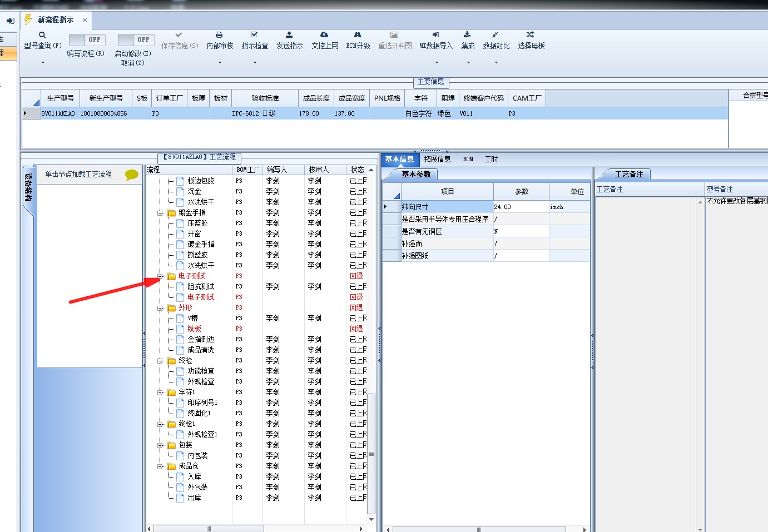Click the 出库 document icon
The width and height of the screenshot is (768, 532).
[180, 498]
